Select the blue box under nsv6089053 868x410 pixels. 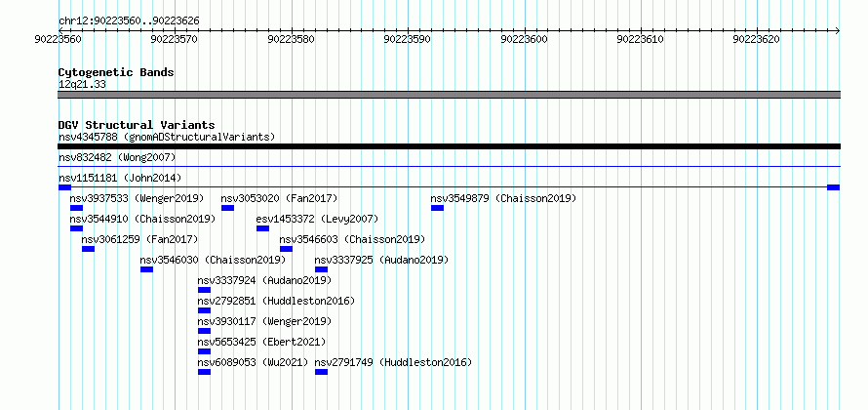(x=204, y=372)
